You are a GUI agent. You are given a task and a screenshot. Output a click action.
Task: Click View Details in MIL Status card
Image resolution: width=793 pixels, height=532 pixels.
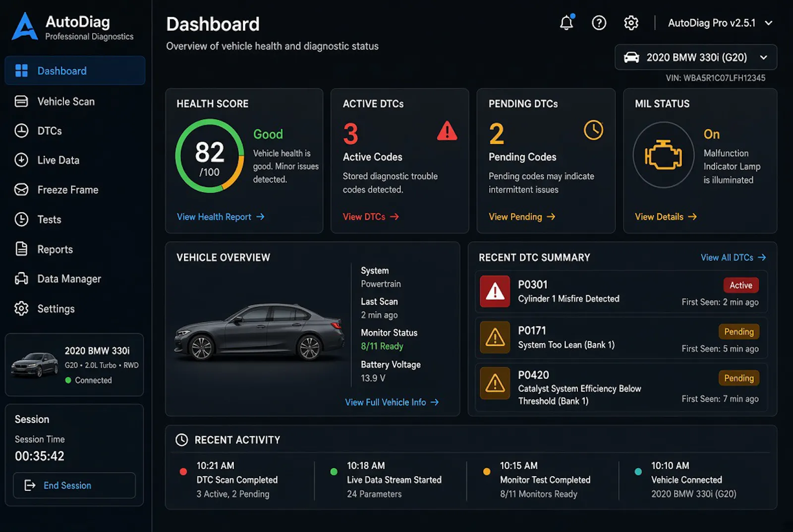pyautogui.click(x=666, y=217)
